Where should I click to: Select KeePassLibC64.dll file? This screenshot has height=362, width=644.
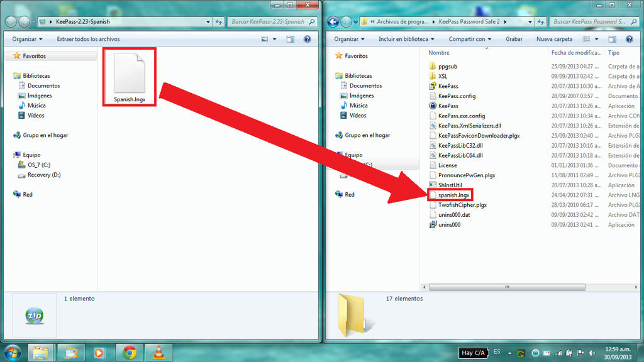click(x=460, y=155)
